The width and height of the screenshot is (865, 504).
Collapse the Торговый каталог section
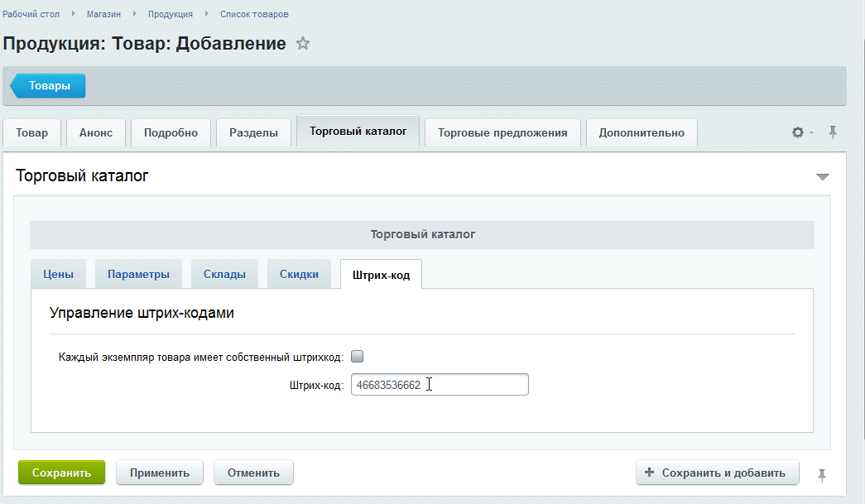(821, 176)
